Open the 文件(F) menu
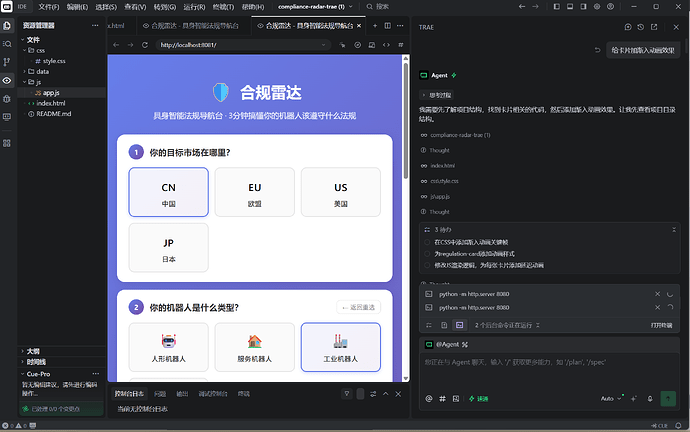The image size is (690, 432). pos(48,7)
